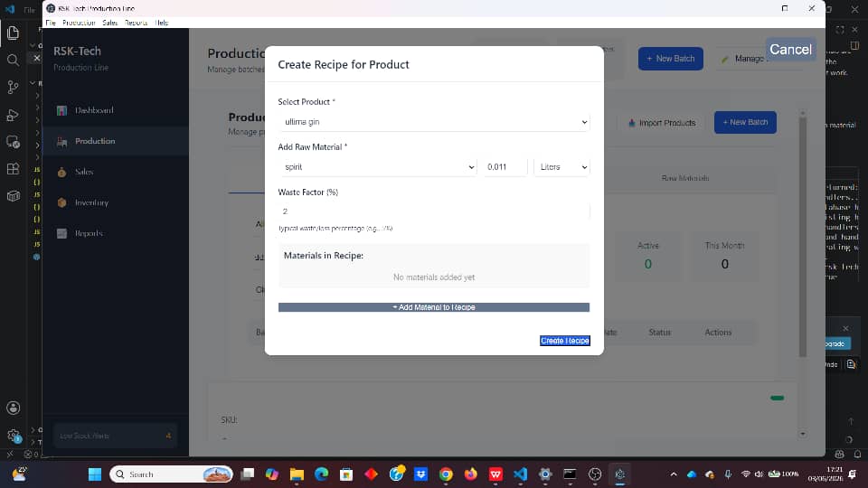Open File Explorer from taskbar
The image size is (868, 488).
tap(297, 474)
